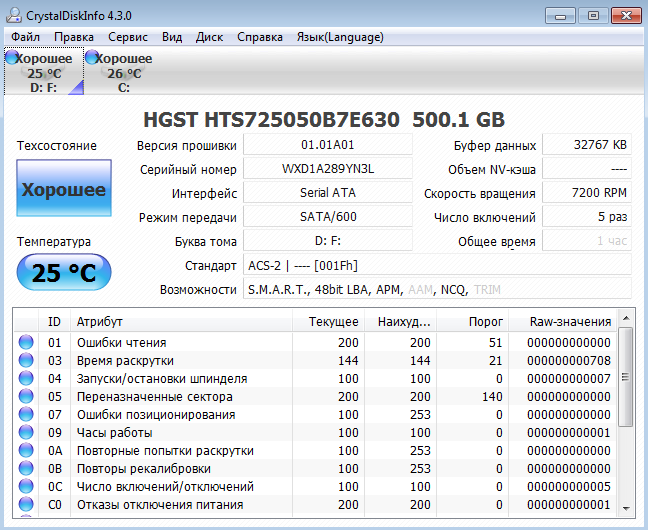Select the Переназначенные сектора attribute name
Image resolution: width=648 pixels, height=530 pixels.
tap(155, 396)
